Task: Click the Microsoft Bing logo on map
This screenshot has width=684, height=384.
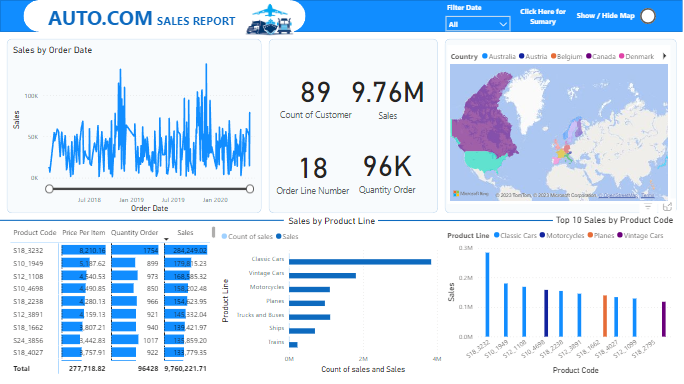Action: tap(471, 194)
